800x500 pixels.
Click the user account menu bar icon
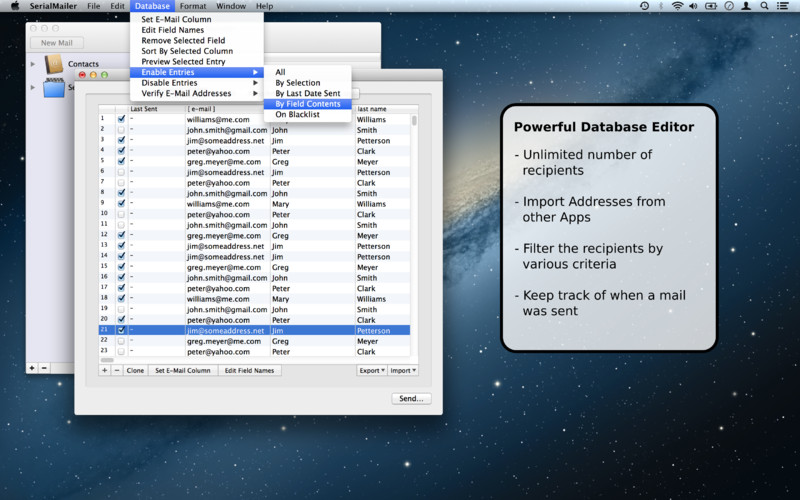746,6
